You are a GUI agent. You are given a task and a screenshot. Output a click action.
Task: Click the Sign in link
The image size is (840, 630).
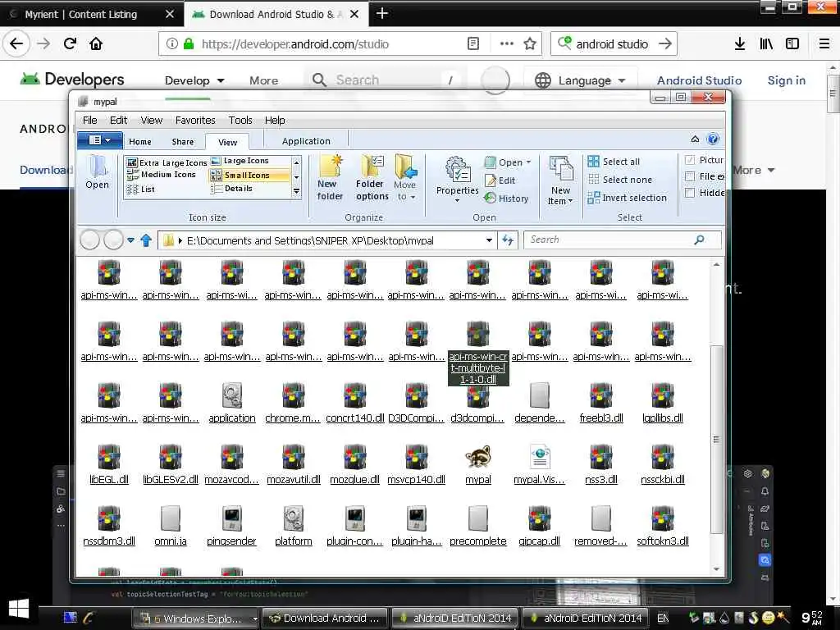(786, 80)
